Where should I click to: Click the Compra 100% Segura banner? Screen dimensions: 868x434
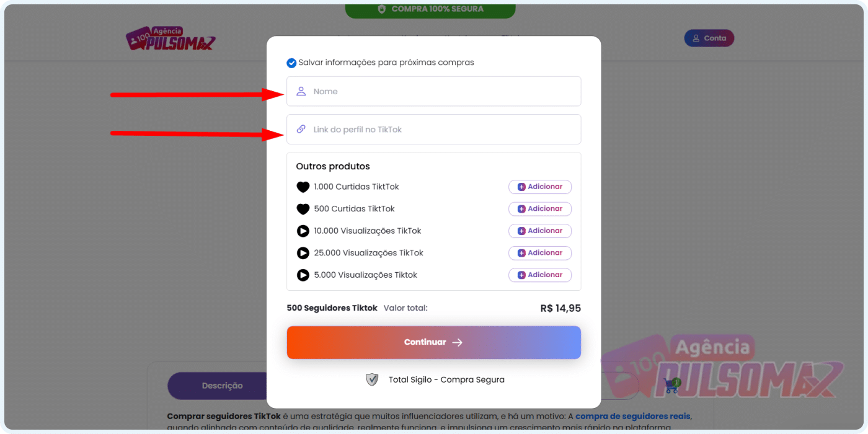(430, 9)
